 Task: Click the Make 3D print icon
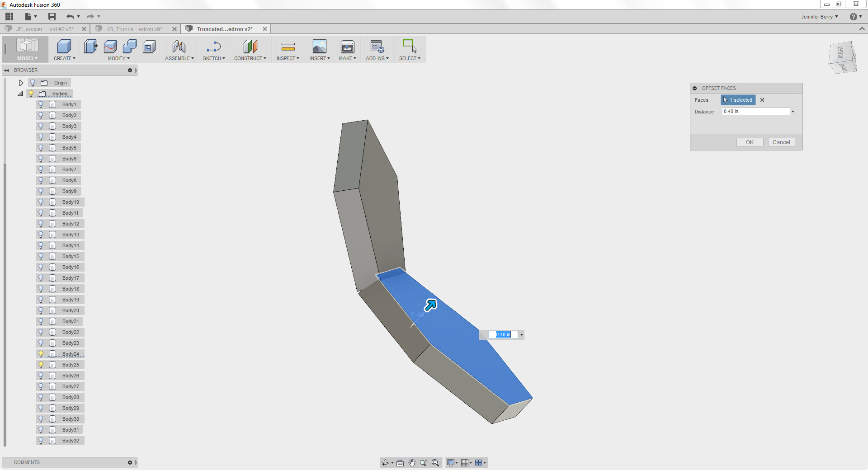tap(347, 47)
